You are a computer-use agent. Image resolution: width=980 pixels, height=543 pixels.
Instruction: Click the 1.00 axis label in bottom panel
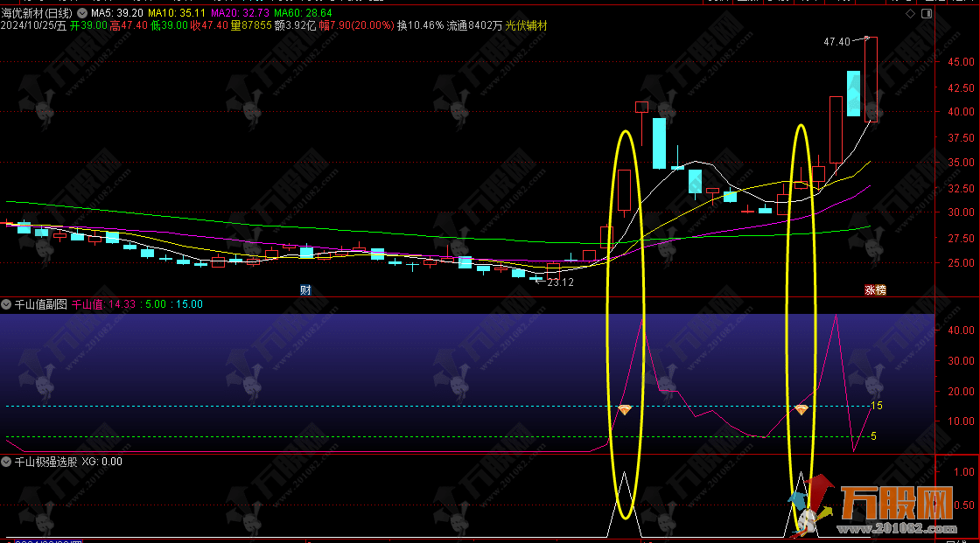pos(964,472)
